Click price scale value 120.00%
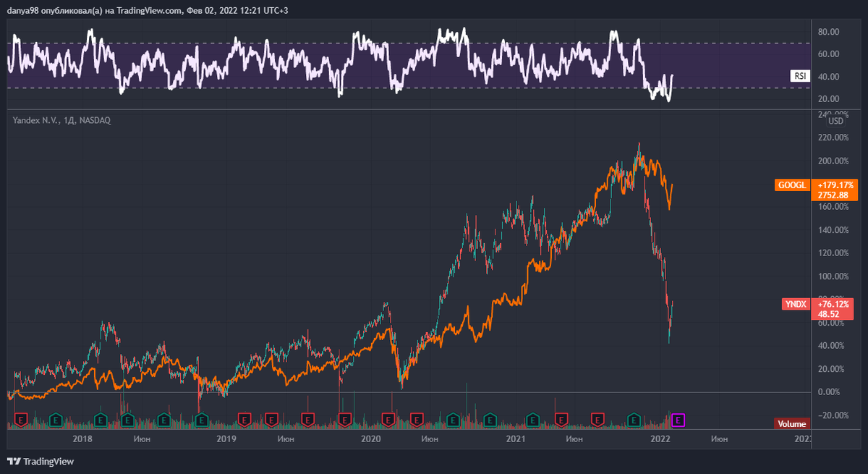 (832, 253)
